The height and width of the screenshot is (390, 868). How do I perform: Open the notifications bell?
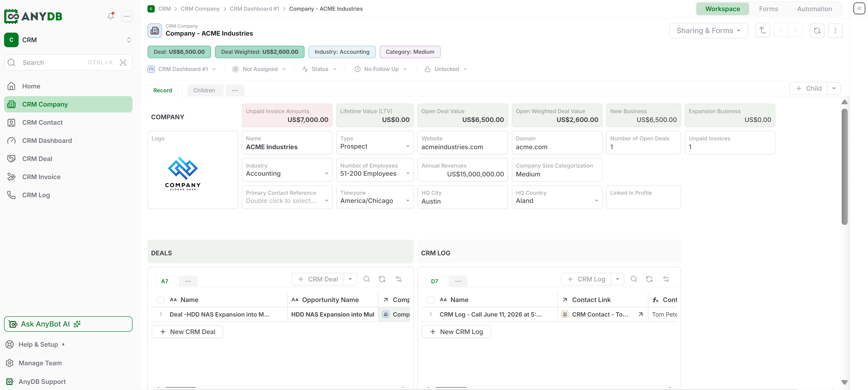pyautogui.click(x=110, y=16)
